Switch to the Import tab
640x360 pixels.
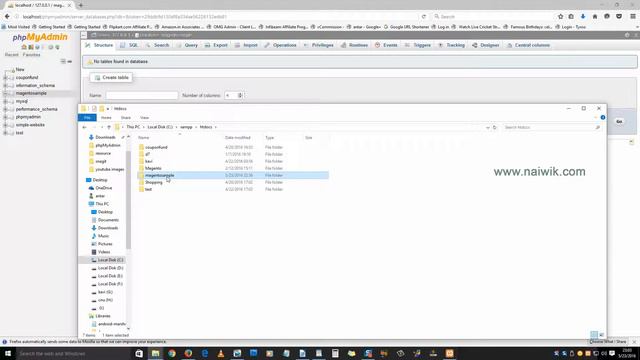click(x=246, y=45)
